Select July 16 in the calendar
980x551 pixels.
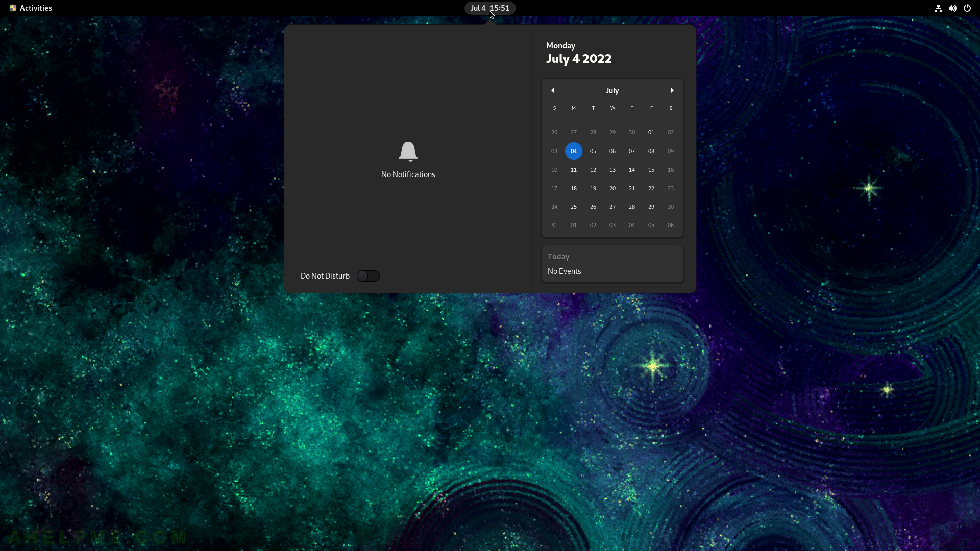point(671,170)
